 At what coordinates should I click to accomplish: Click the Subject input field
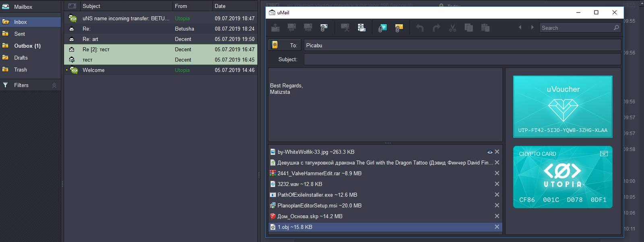coord(462,59)
